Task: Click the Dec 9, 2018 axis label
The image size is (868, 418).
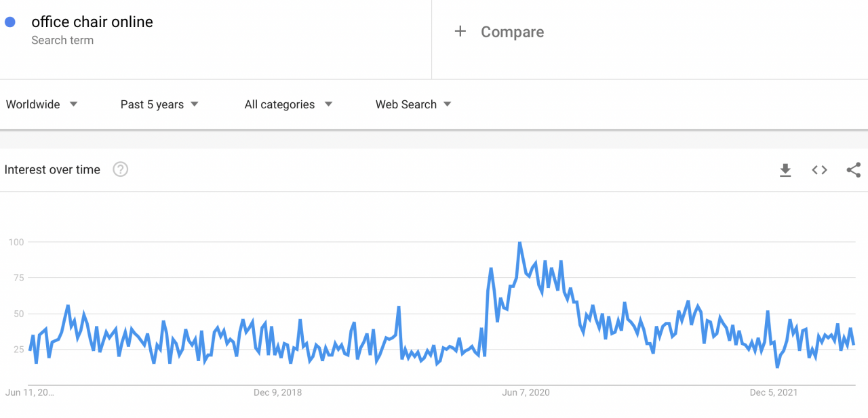Action: click(x=277, y=392)
